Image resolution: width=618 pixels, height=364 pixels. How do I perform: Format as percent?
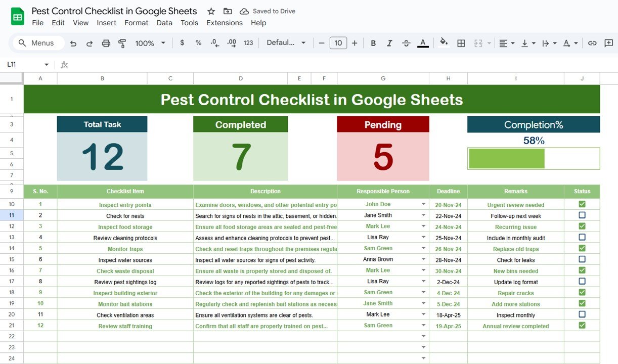pyautogui.click(x=198, y=43)
